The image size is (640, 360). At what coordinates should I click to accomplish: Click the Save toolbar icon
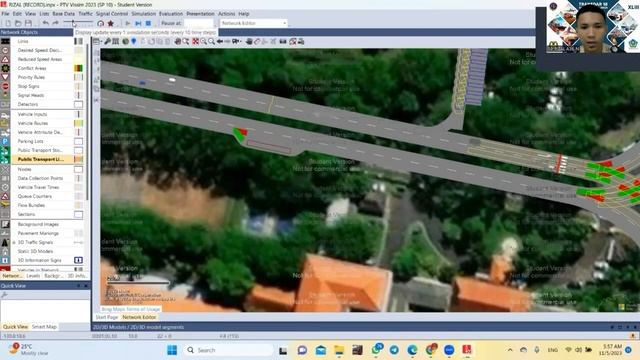(x=28, y=23)
